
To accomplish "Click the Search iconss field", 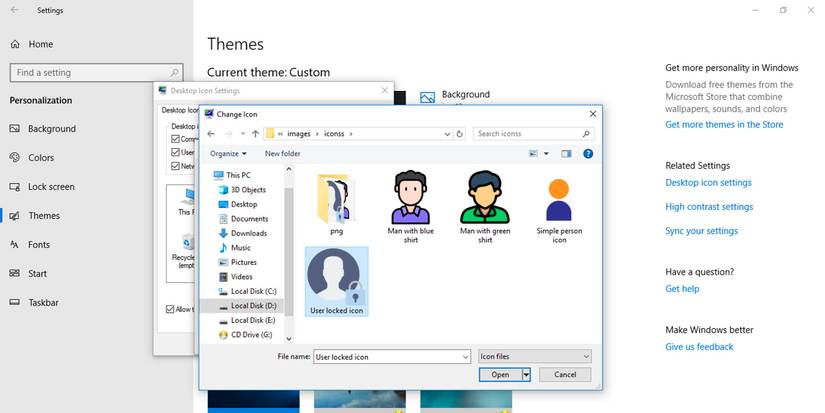I will coord(528,134).
